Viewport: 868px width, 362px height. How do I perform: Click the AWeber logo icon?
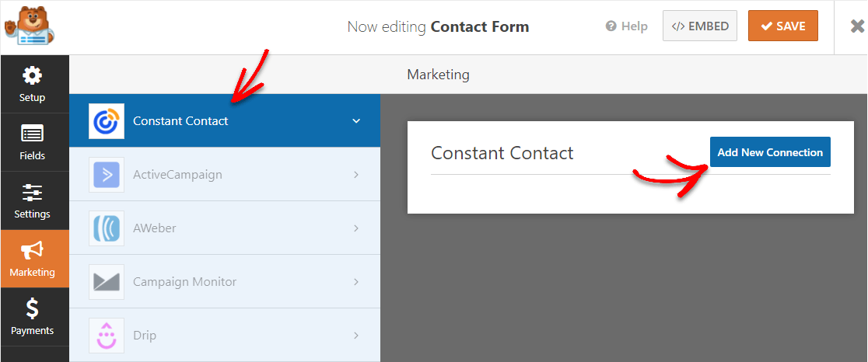[x=107, y=228]
